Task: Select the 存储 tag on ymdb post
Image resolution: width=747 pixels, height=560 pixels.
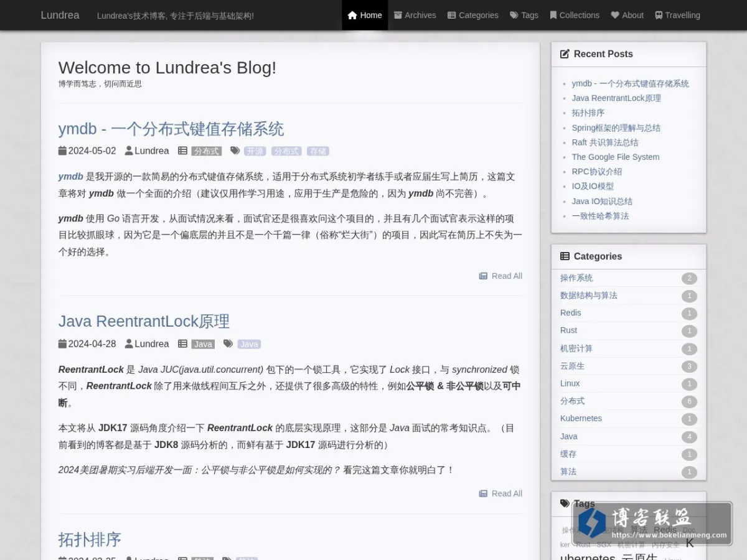Action: click(318, 151)
